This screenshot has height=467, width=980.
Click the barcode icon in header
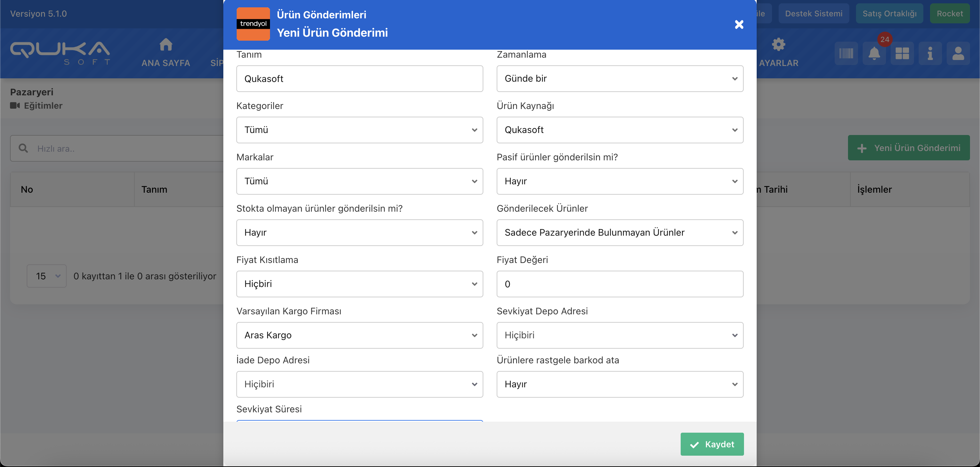(x=846, y=53)
